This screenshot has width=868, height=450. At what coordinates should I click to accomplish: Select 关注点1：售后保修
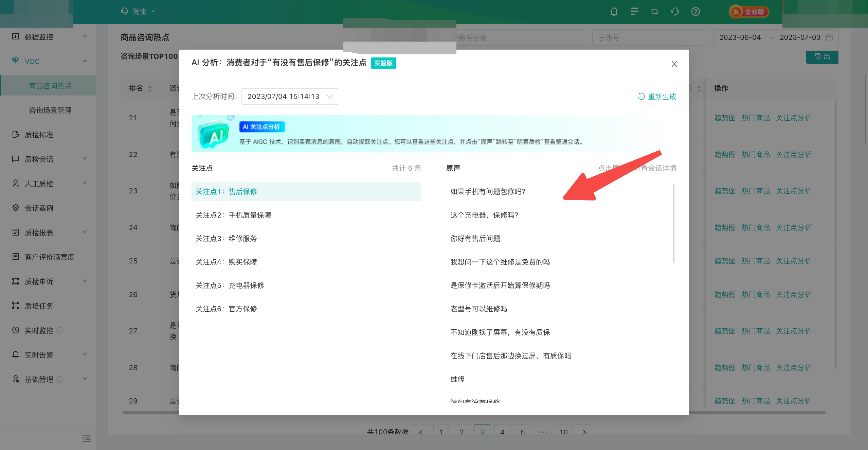(306, 191)
